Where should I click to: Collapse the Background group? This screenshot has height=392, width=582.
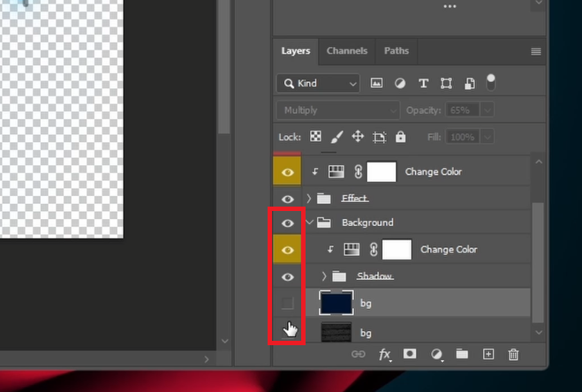click(309, 222)
